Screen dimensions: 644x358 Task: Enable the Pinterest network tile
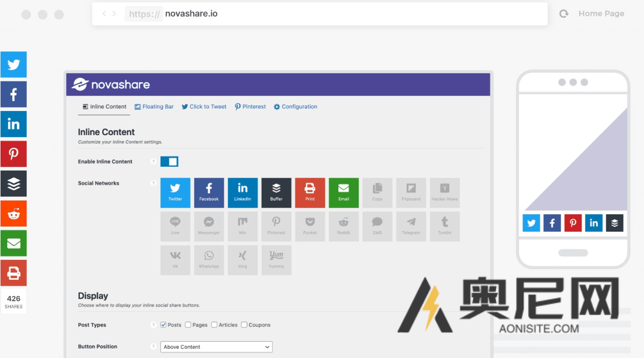[x=277, y=227]
